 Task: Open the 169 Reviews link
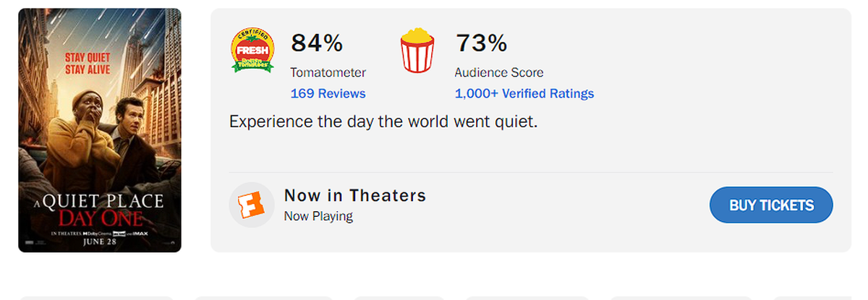pos(328,93)
